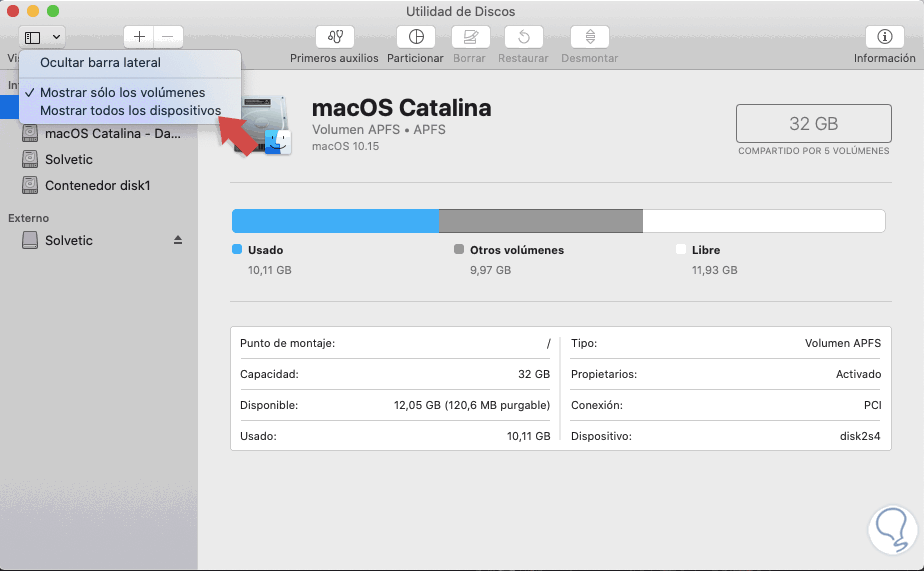Click the 'Particionar' toolbar label
The height and width of the screenshot is (571, 924).
[x=415, y=58]
